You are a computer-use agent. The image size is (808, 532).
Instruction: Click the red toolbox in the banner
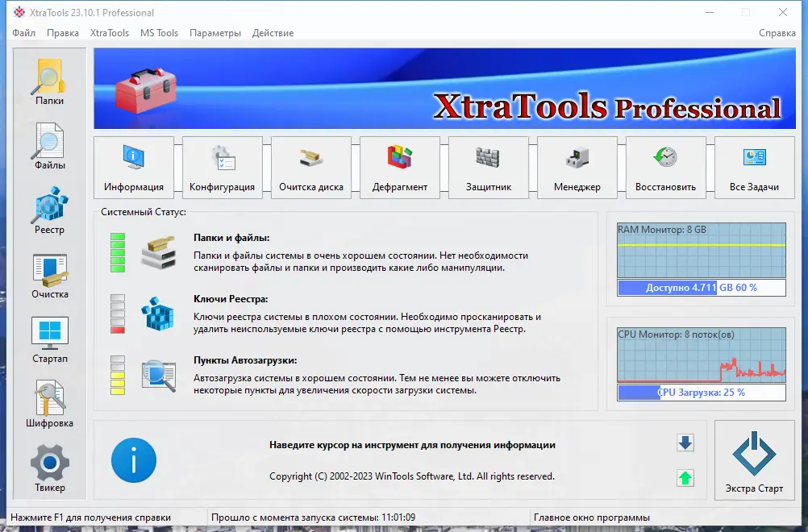pos(145,89)
